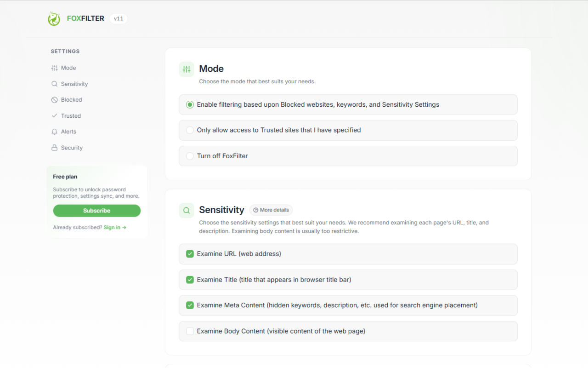Image resolution: width=588 pixels, height=368 pixels.
Task: Click the Mode section title
Action: pyautogui.click(x=211, y=69)
